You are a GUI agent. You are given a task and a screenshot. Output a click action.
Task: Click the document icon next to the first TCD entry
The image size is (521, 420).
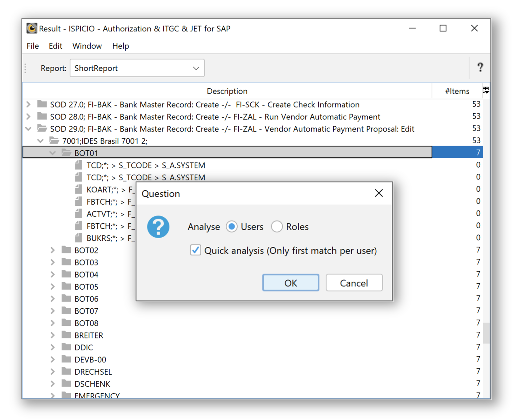point(79,165)
